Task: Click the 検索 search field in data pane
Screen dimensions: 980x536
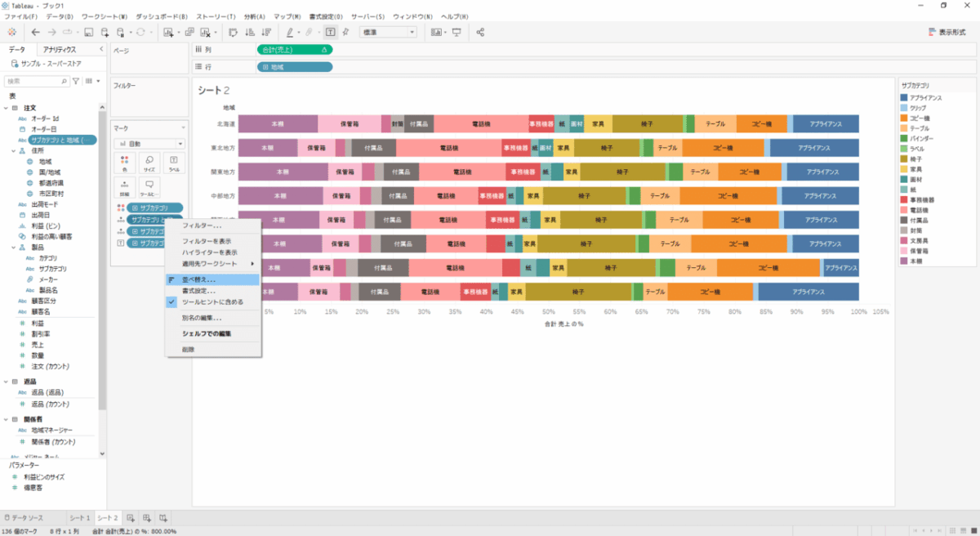Action: pos(37,82)
